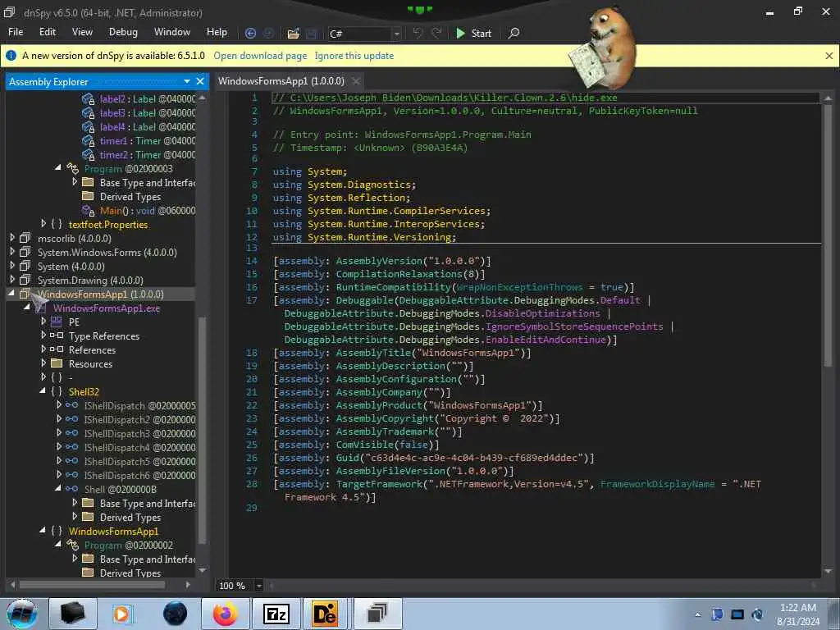Select the Program @02000003 class icon
The image size is (840, 630).
(x=72, y=169)
